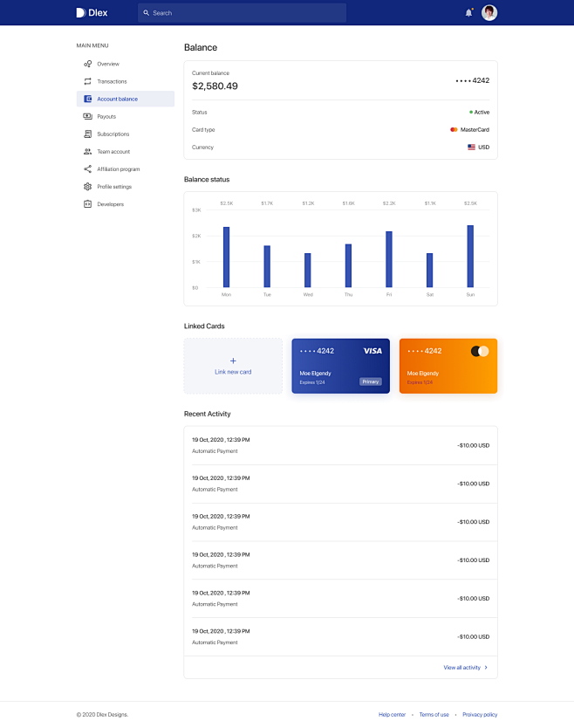Screen dimensions: 574x728
Task: Click the Sunday bar in balance chart
Action: tap(470, 257)
